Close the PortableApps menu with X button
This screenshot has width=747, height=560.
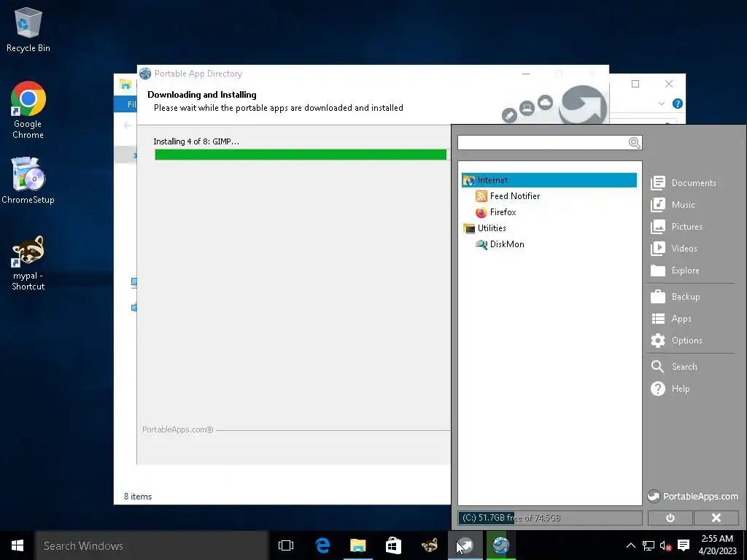tap(716, 518)
